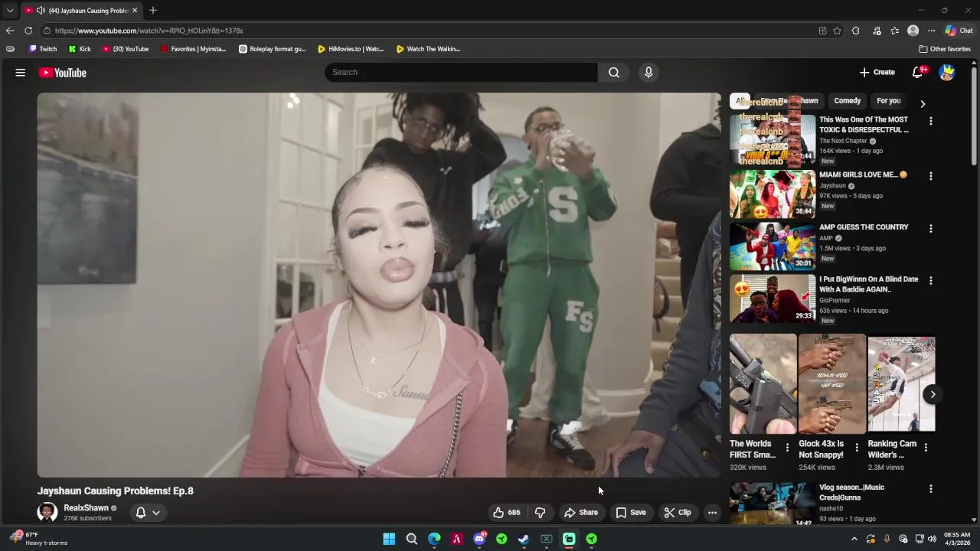Open options for Glock 43x short
This screenshot has height=551, width=980.
(x=857, y=448)
